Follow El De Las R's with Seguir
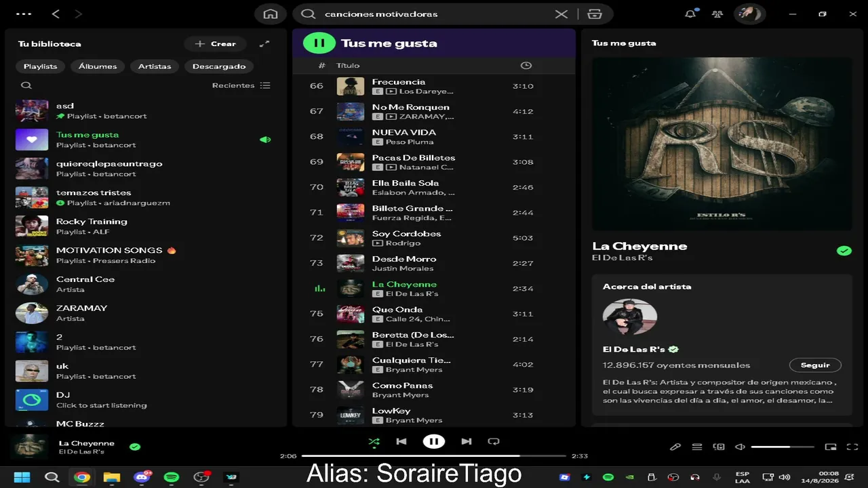This screenshot has height=488, width=868. [x=815, y=365]
